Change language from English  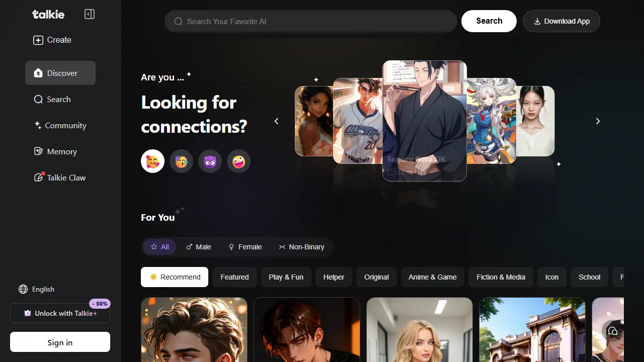(x=36, y=289)
